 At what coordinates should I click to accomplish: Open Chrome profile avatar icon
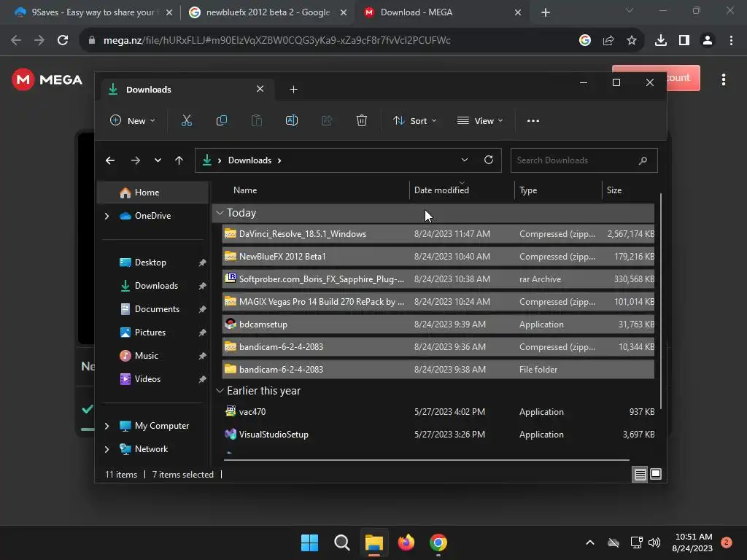708,41
